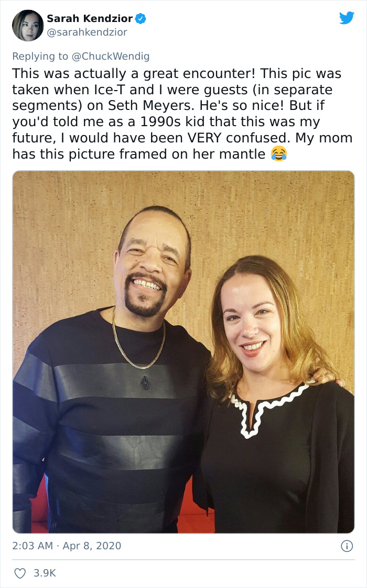
Task: Click the Twitter bird logo
Action: (348, 19)
